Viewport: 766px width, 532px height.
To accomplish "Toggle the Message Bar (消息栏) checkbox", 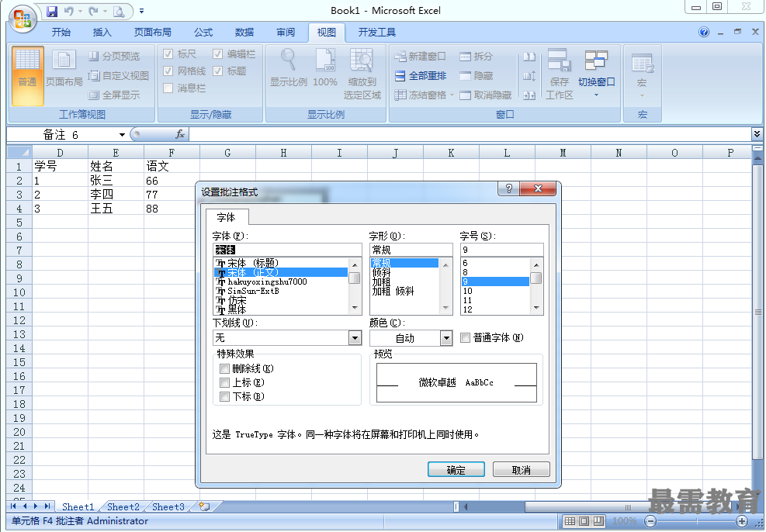I will [x=168, y=88].
